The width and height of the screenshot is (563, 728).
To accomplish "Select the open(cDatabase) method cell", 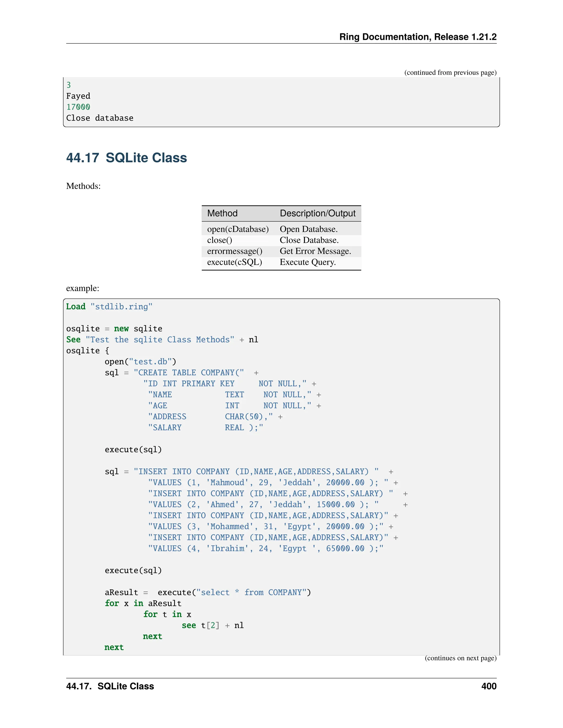I will coord(238,229).
